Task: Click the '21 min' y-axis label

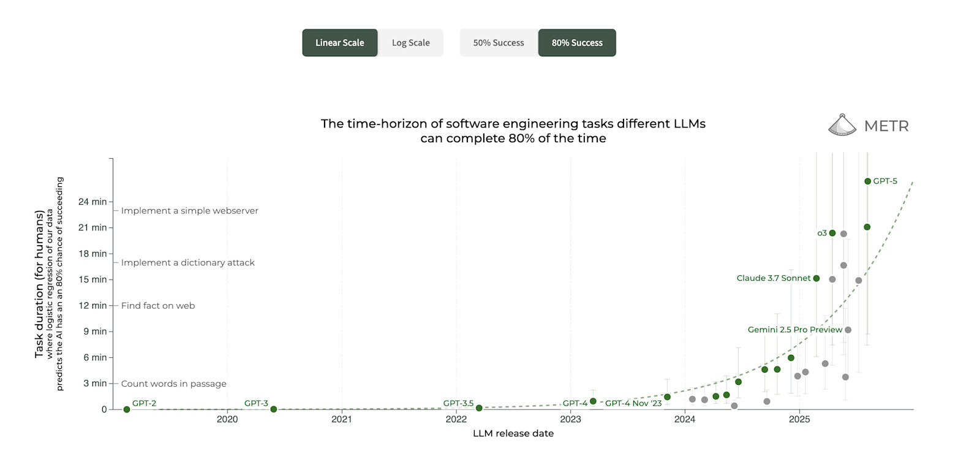Action: pyautogui.click(x=92, y=227)
